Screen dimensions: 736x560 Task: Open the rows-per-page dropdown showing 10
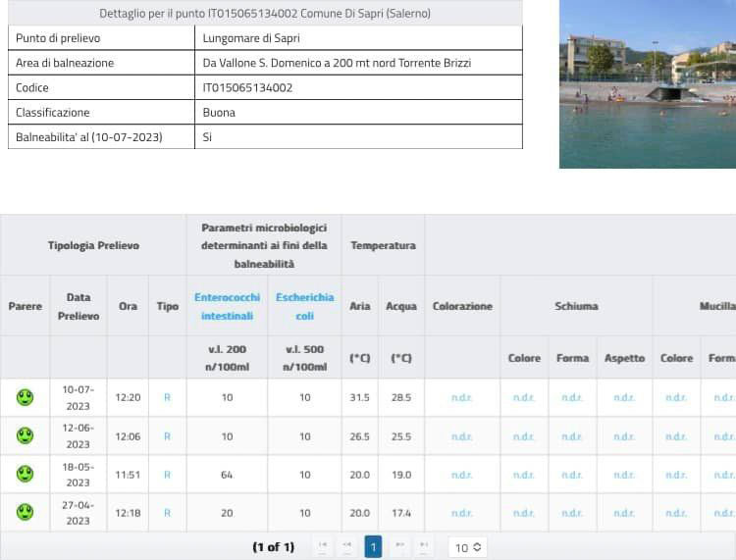(x=467, y=547)
